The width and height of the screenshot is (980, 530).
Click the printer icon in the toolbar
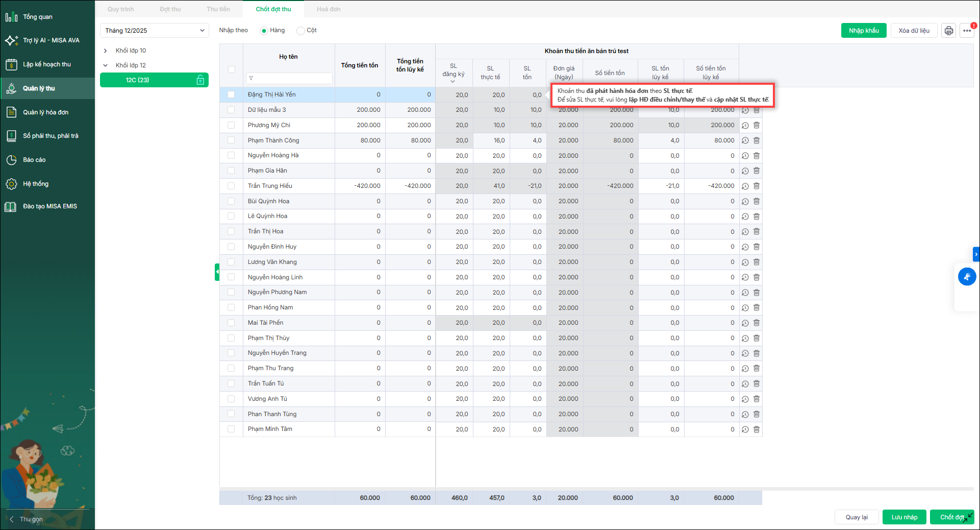tap(948, 31)
